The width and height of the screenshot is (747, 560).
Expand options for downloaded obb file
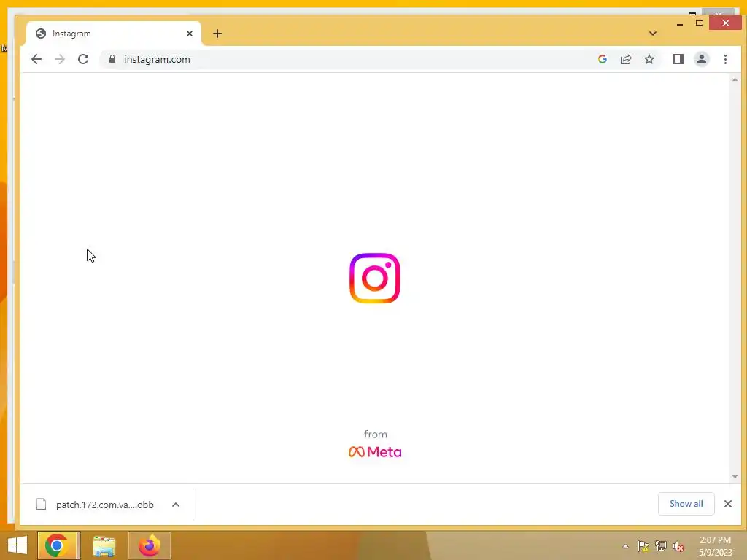(176, 505)
